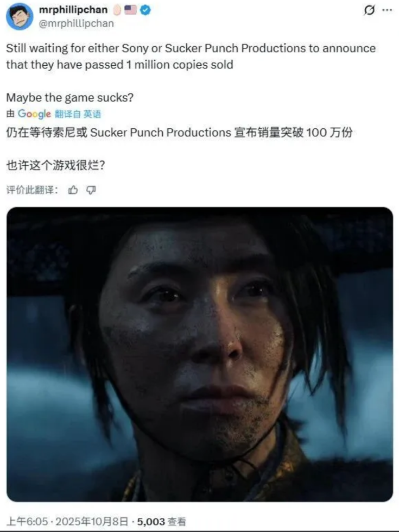Rate the translation with thumbs down
399x532 pixels.
91,190
